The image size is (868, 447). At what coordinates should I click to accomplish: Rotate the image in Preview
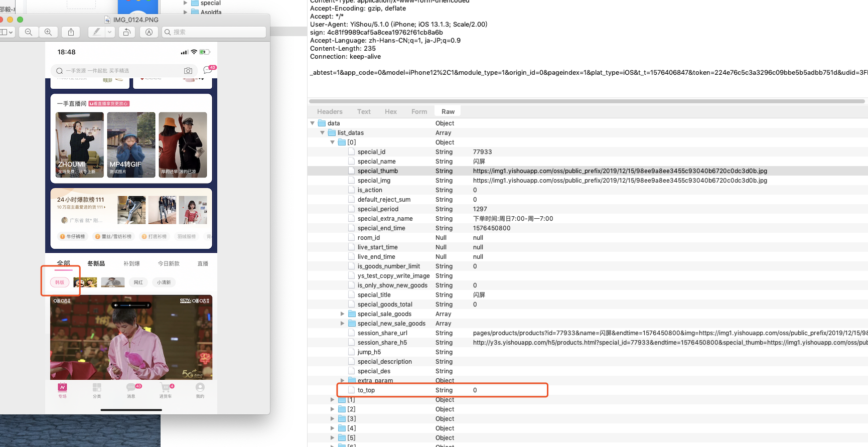coord(127,32)
